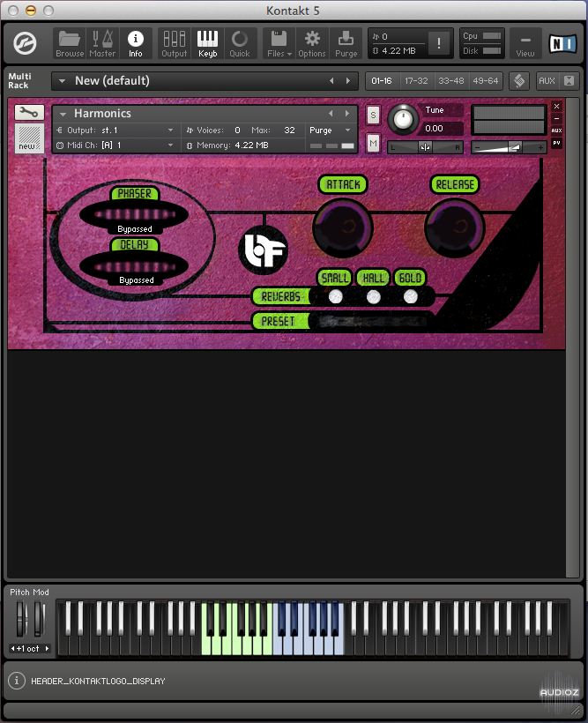The height and width of the screenshot is (723, 588).
Task: Shift keyboard octave up
Action: pyautogui.click(x=47, y=648)
